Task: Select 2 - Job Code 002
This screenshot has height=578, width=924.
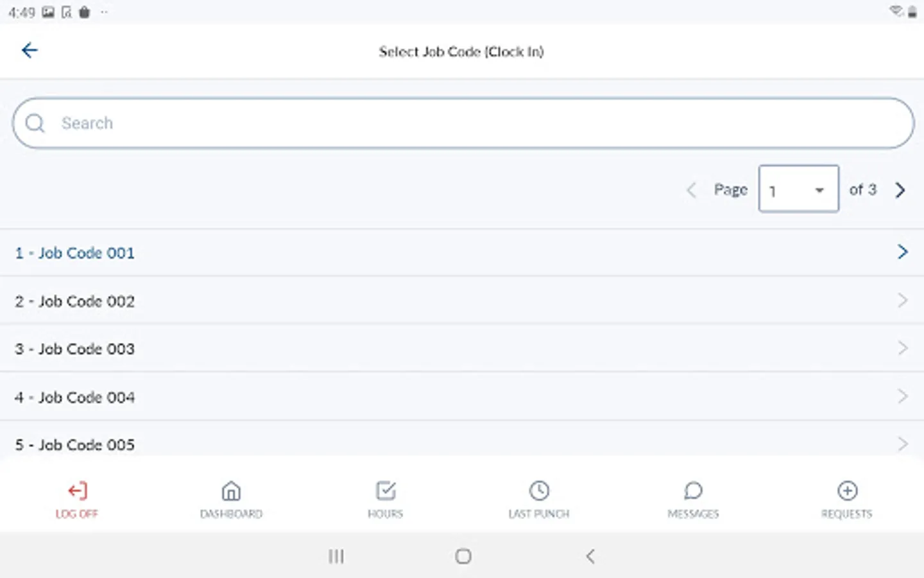Action: tap(75, 301)
